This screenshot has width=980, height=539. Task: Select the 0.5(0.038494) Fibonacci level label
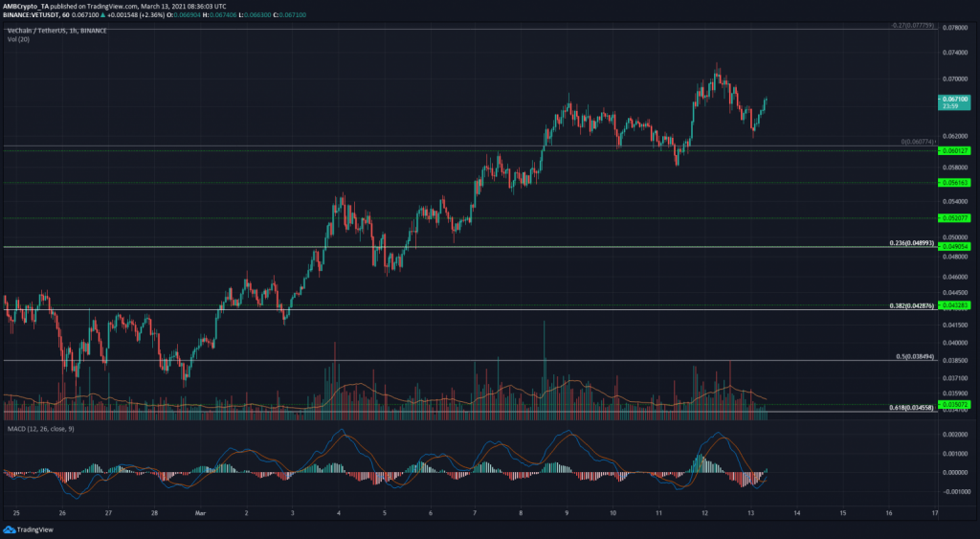point(915,356)
